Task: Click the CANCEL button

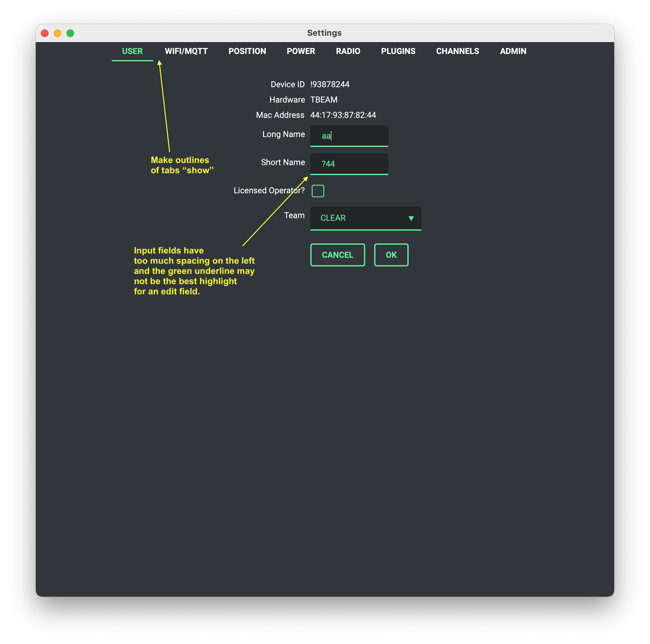Action: pyautogui.click(x=337, y=255)
